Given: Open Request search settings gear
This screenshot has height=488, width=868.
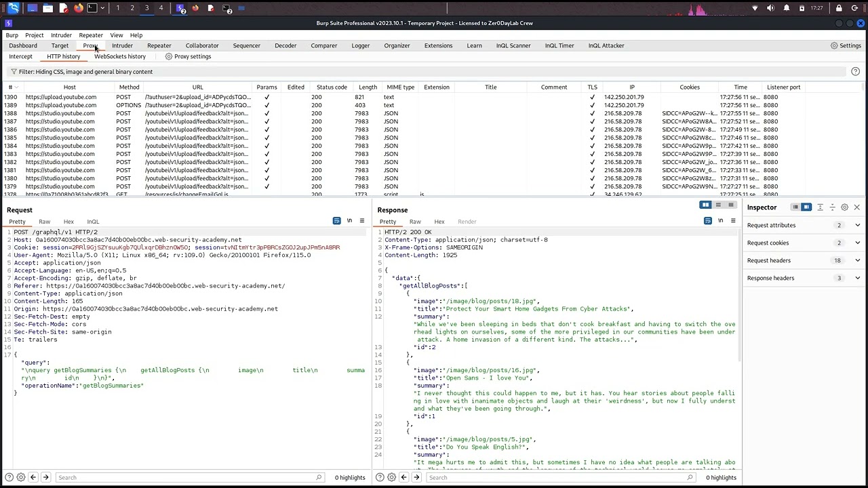Looking at the screenshot, I should (21, 477).
